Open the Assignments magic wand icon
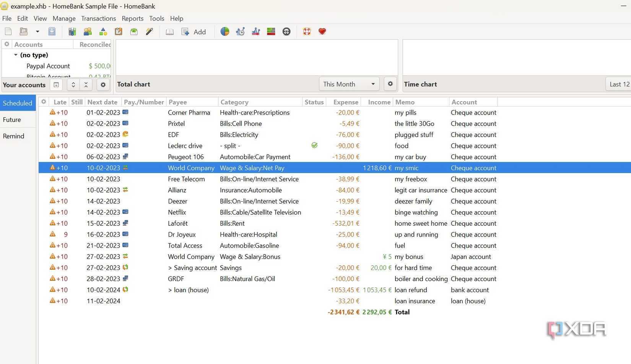The width and height of the screenshot is (631, 364). pyautogui.click(x=150, y=32)
